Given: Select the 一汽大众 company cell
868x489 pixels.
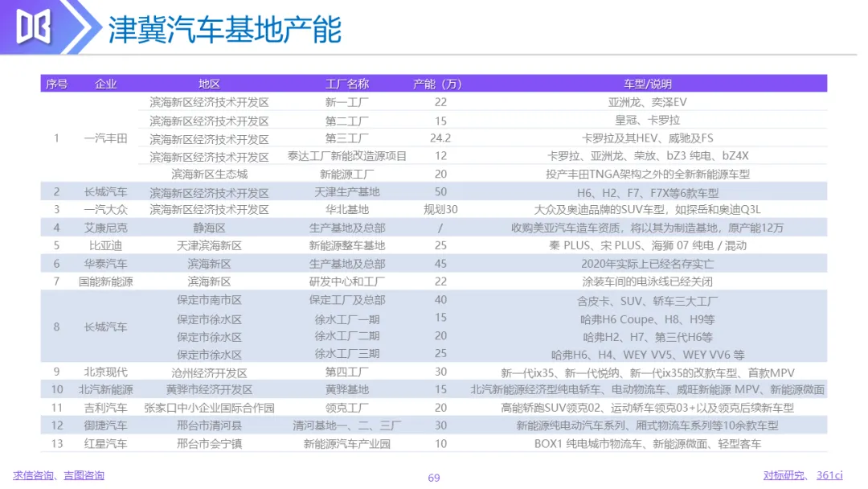Looking at the screenshot, I should pyautogui.click(x=105, y=209).
